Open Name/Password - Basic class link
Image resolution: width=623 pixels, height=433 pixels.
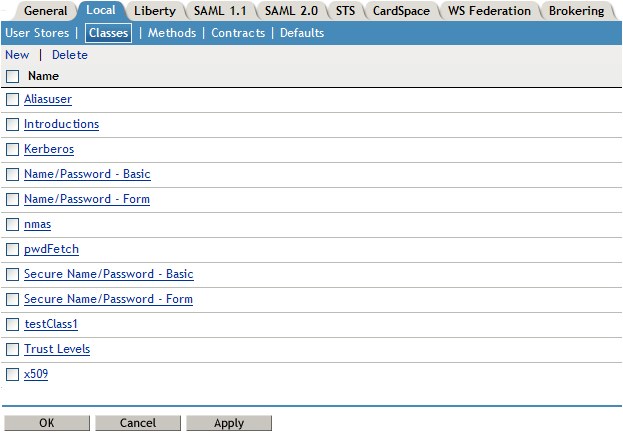[x=87, y=174]
